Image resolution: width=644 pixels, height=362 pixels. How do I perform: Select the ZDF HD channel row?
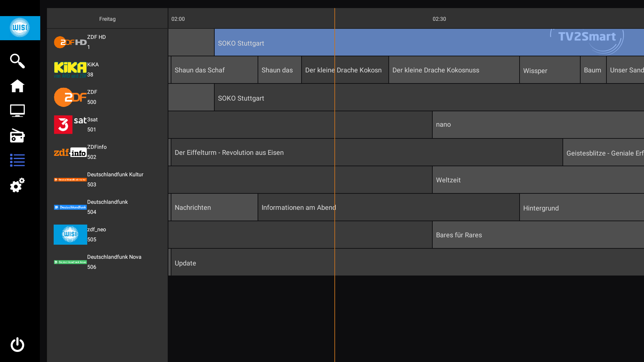tap(107, 42)
